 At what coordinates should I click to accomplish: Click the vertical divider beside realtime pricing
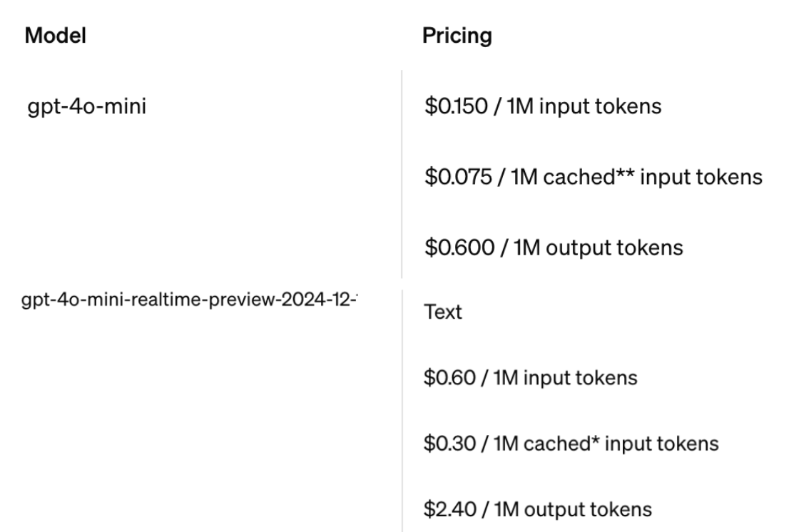[402, 411]
